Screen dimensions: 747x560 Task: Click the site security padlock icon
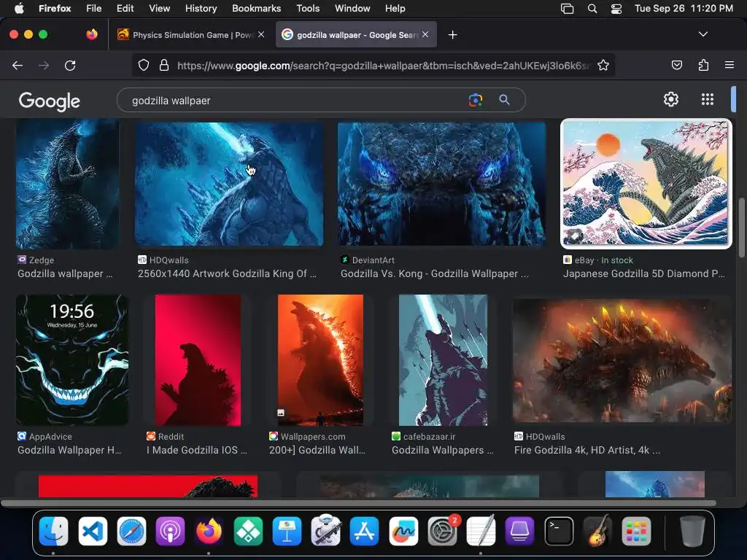164,65
